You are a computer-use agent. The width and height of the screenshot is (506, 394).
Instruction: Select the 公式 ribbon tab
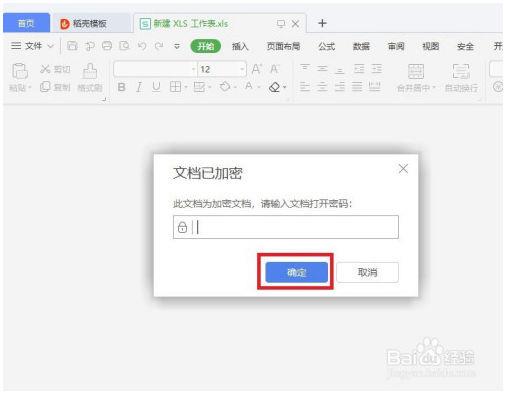click(x=326, y=46)
